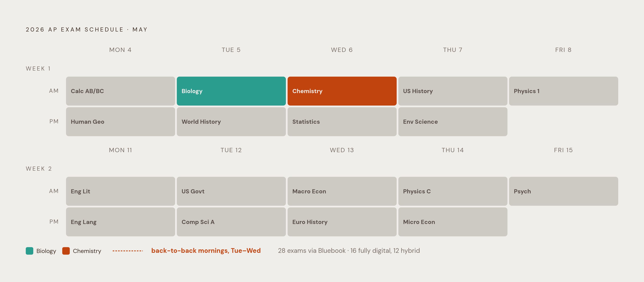Click the teal Biology legend swatch

pyautogui.click(x=30, y=251)
